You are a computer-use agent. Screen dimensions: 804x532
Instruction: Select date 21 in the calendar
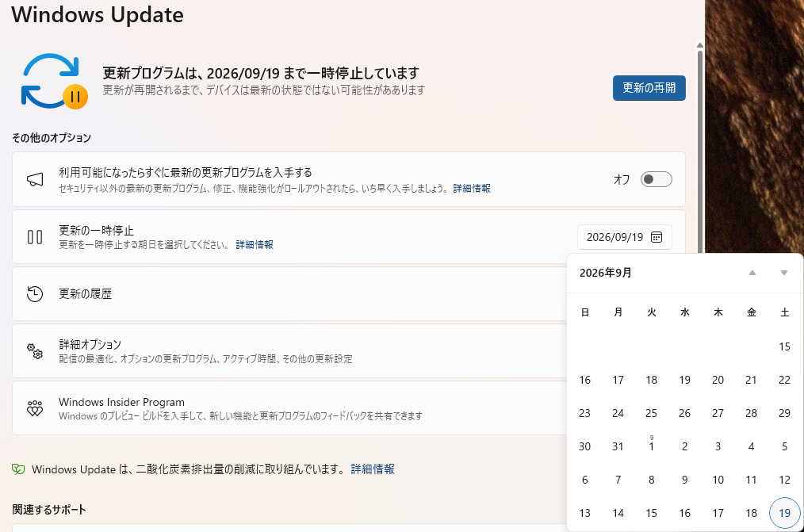[751, 380]
